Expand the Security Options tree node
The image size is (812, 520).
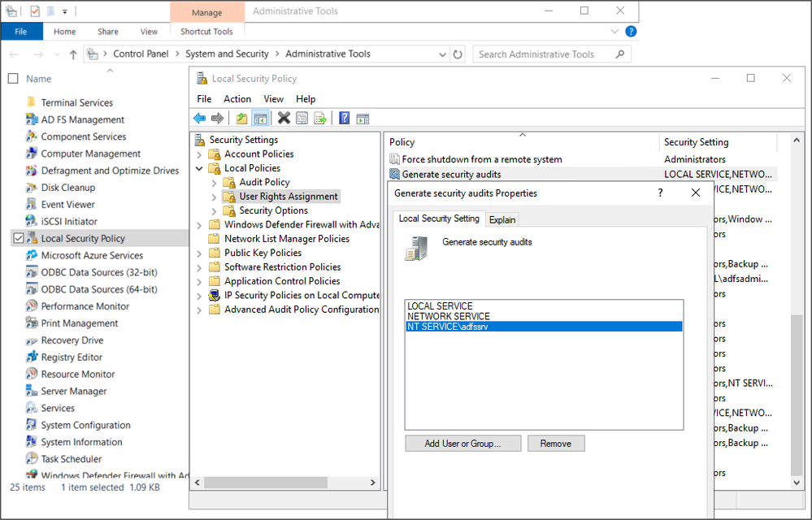pyautogui.click(x=214, y=210)
